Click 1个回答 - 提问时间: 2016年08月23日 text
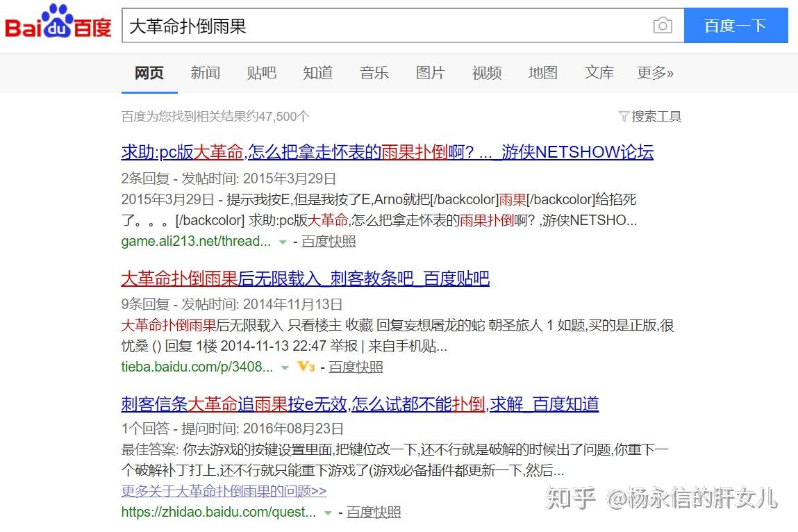This screenshot has width=798, height=532. coord(232,428)
